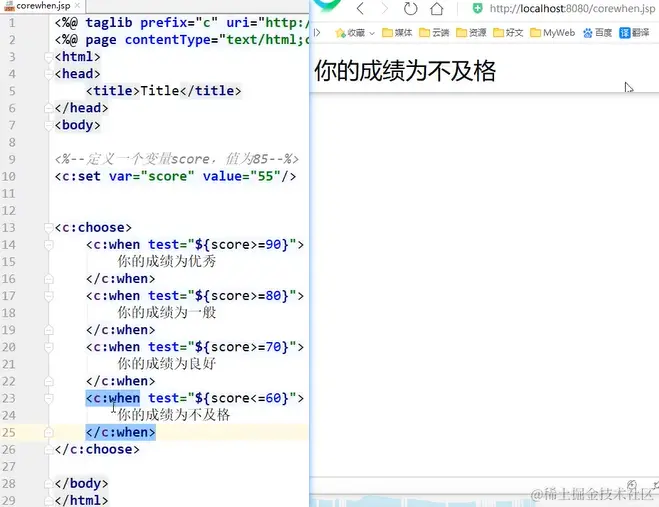The image size is (659, 507).
Task: Click the value "55" in the c:set tag
Action: (266, 176)
